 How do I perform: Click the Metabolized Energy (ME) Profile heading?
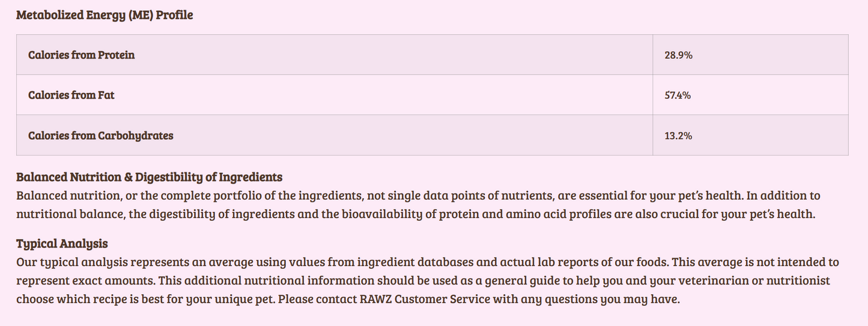tap(105, 16)
